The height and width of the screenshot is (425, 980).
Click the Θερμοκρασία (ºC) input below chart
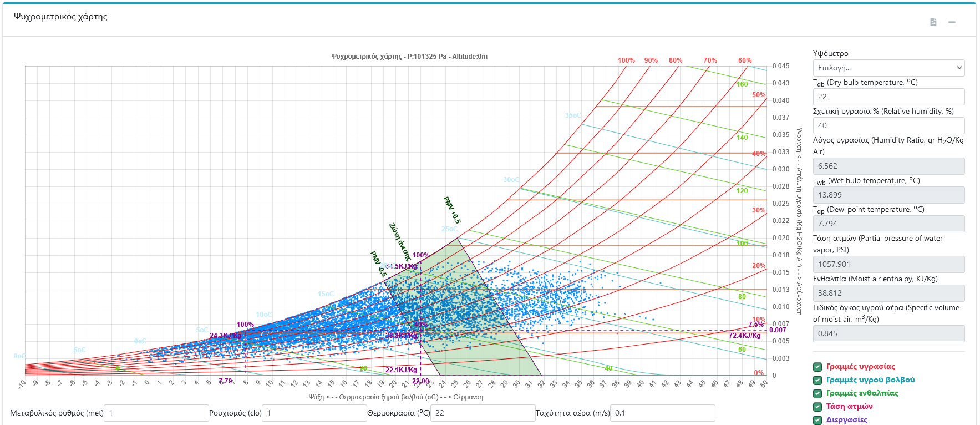coord(483,413)
